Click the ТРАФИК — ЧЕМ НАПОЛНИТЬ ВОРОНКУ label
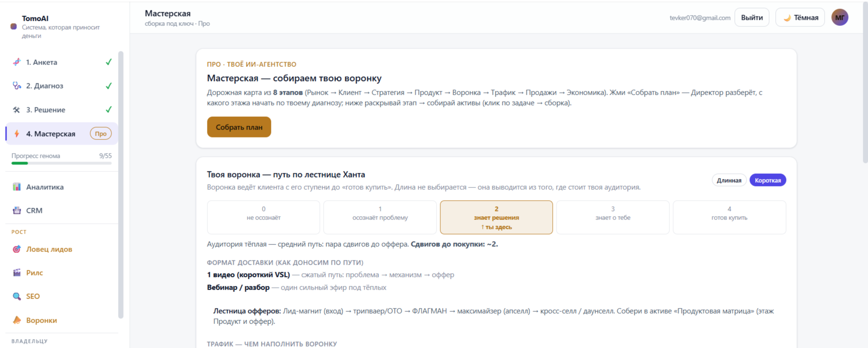The image size is (868, 348). [x=272, y=344]
